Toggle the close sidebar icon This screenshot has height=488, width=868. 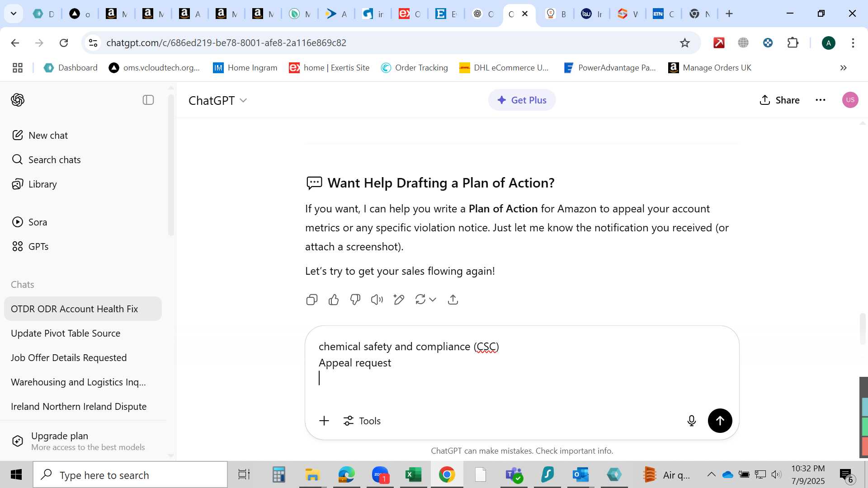[148, 100]
